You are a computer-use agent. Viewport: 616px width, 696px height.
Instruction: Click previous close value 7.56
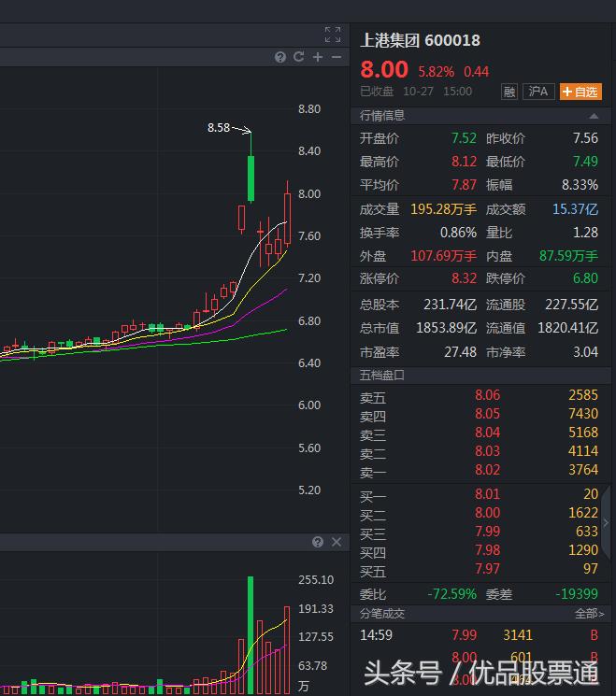585,138
